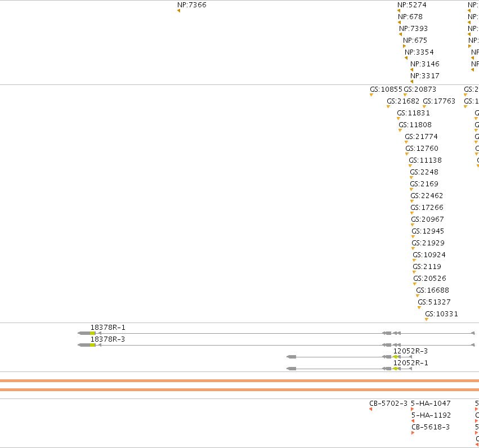479x448 pixels.
Task: Click the gray left end exon of 12052R-1
Action: (292, 369)
